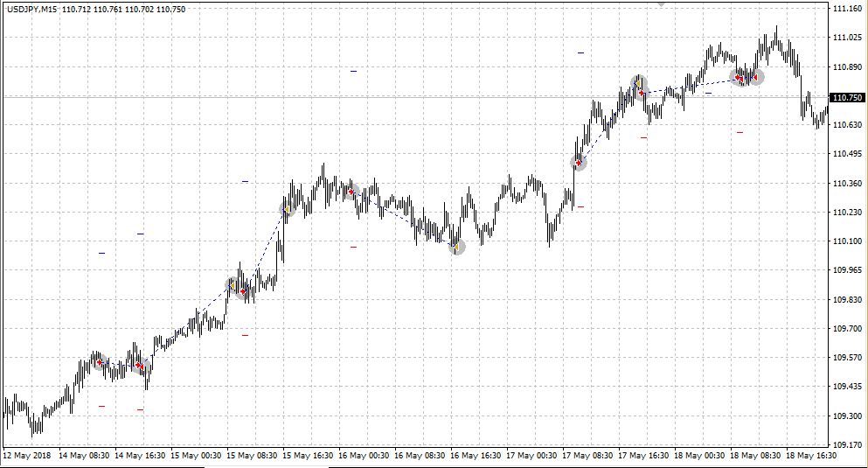The width and height of the screenshot is (868, 468).
Task: Click the 15 May 16:30 time label
Action: (x=307, y=456)
